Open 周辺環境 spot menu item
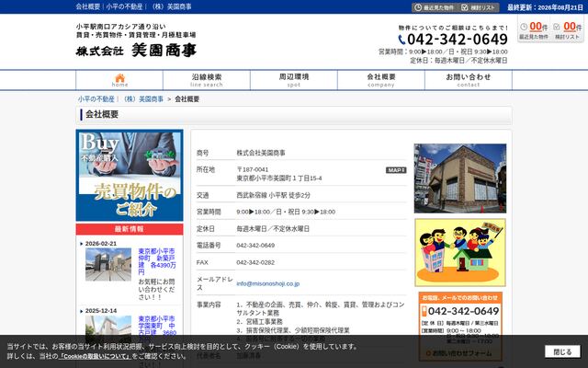Viewport: 588px width, 368px height. [294, 80]
